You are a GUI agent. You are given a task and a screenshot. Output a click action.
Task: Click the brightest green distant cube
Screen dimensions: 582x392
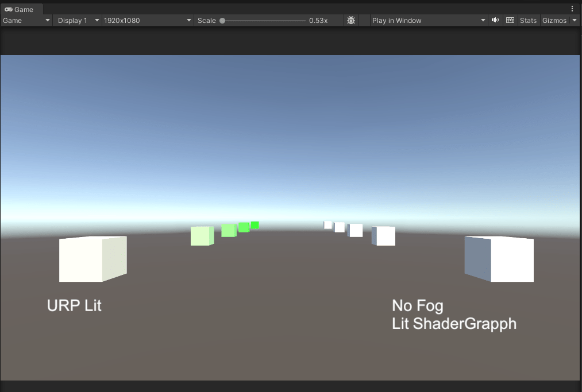255,225
